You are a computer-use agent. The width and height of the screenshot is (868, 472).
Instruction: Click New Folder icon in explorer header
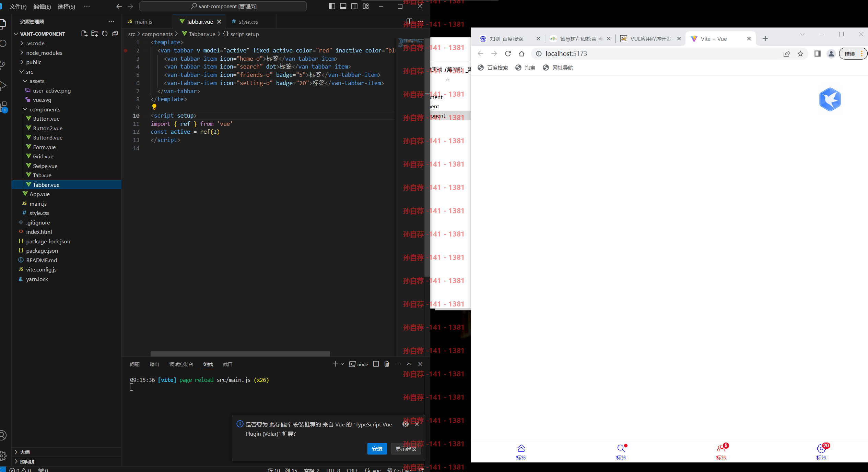tap(94, 34)
